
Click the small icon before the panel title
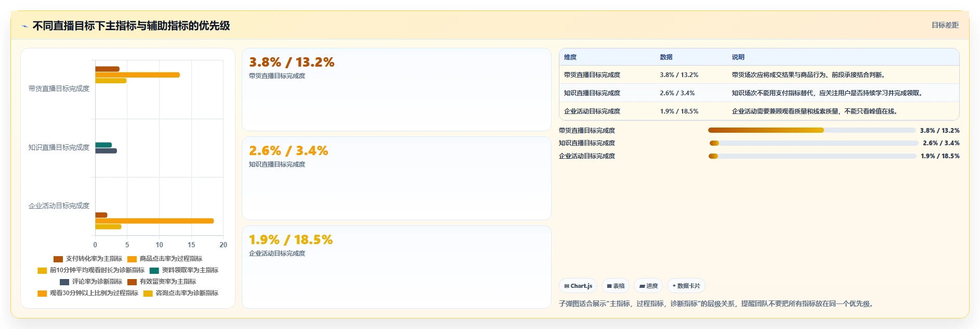pyautogui.click(x=24, y=26)
